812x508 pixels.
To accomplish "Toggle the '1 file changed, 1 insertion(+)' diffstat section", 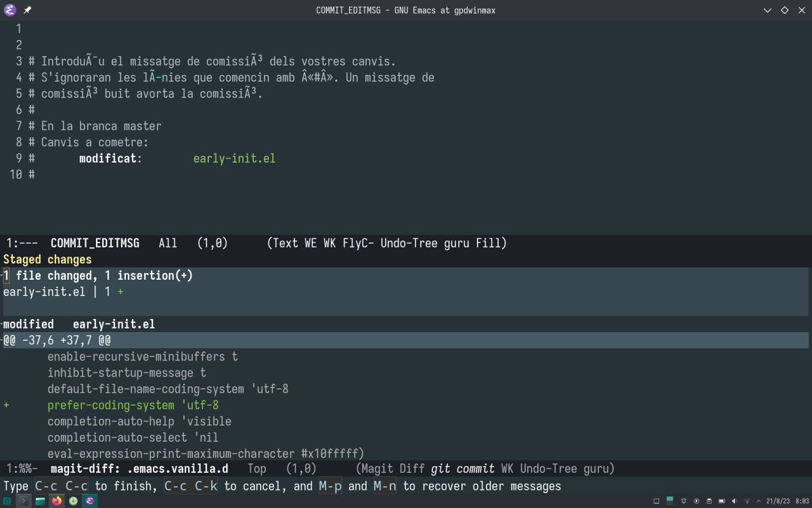I will tap(98, 276).
